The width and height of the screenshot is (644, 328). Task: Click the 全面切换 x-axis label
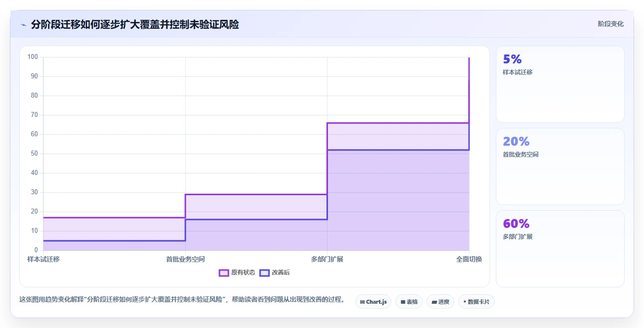pos(469,259)
